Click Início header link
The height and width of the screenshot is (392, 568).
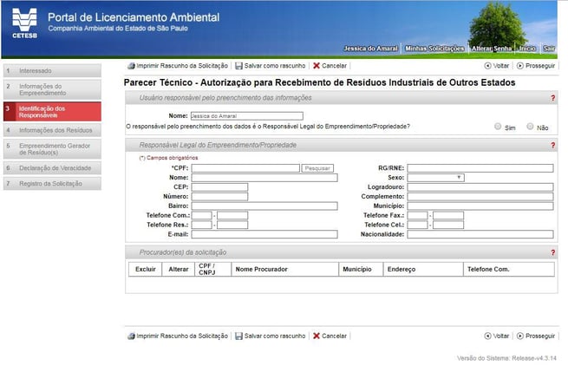pyautogui.click(x=527, y=49)
